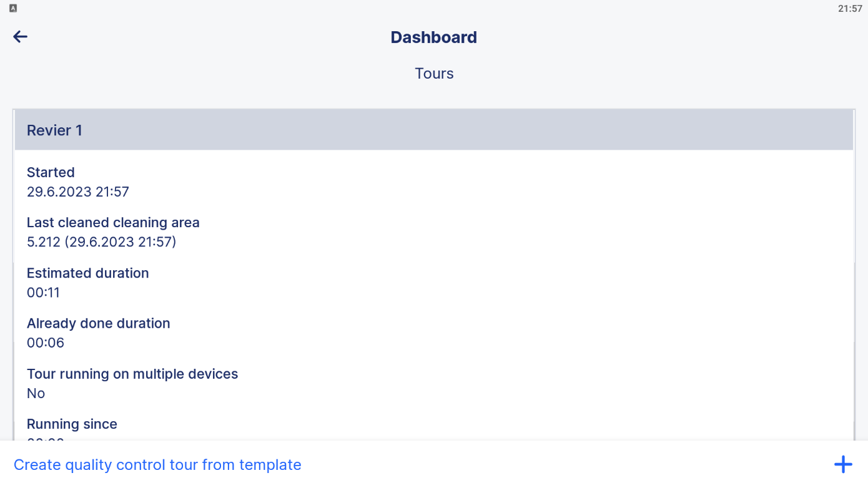Tap the done duration value 00:06

click(46, 343)
